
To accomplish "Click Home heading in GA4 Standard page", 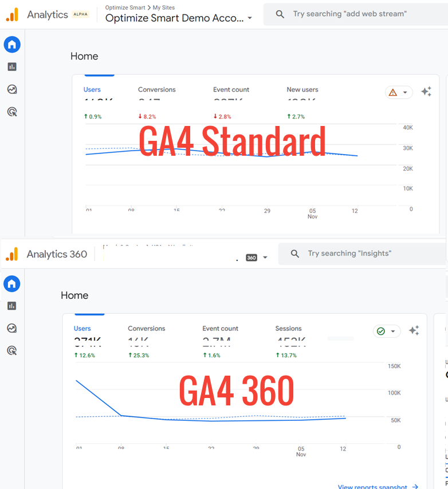I will tap(84, 56).
